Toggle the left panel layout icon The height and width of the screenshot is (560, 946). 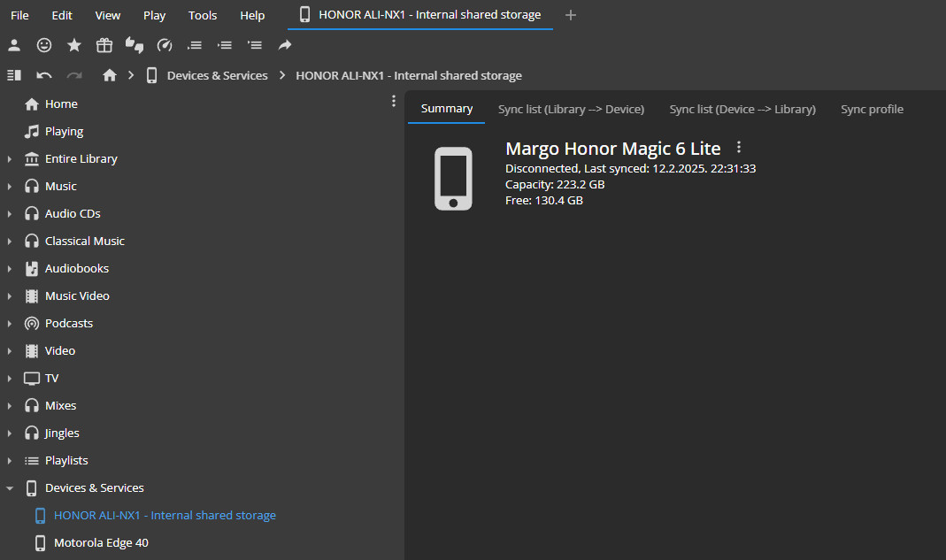pyautogui.click(x=14, y=76)
